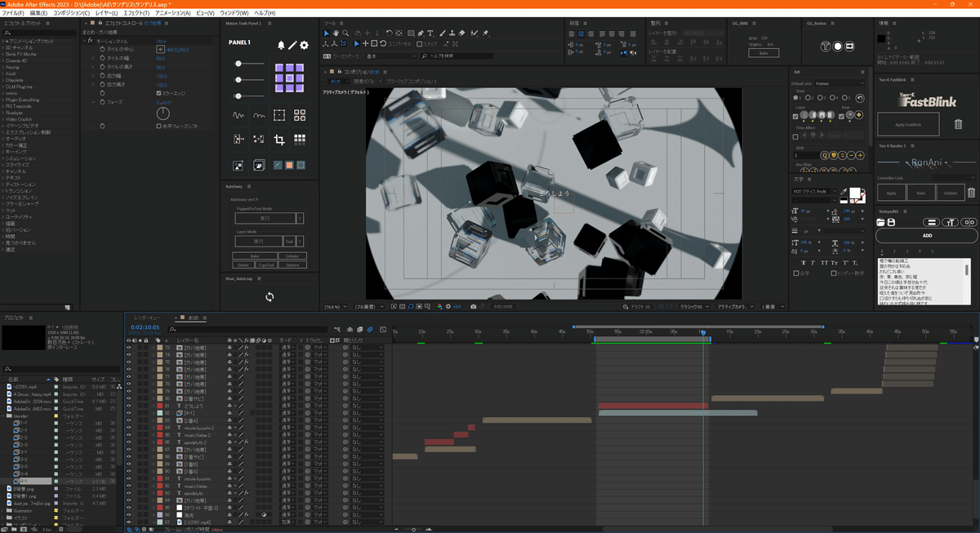Click the NotepadNS ADD button
This screenshot has height=533, width=980.
point(927,236)
